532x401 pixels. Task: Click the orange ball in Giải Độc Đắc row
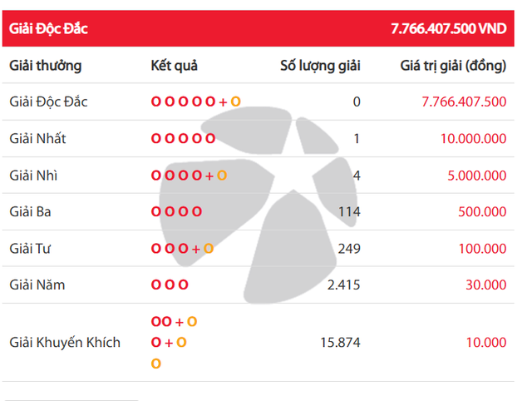[235, 102]
